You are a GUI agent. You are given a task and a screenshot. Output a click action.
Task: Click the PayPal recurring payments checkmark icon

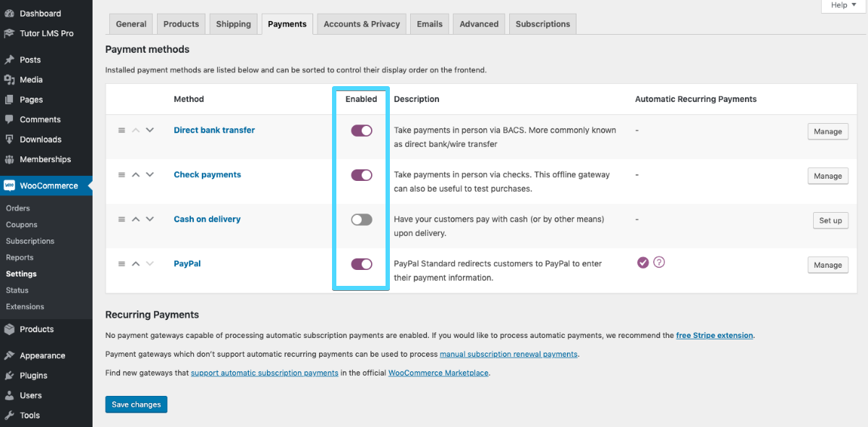point(643,262)
